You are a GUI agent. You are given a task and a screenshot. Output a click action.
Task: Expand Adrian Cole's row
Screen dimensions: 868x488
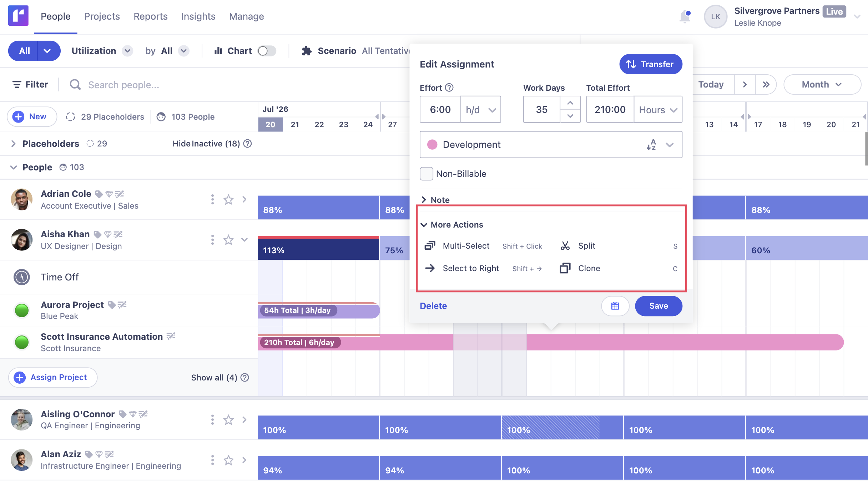click(x=244, y=199)
